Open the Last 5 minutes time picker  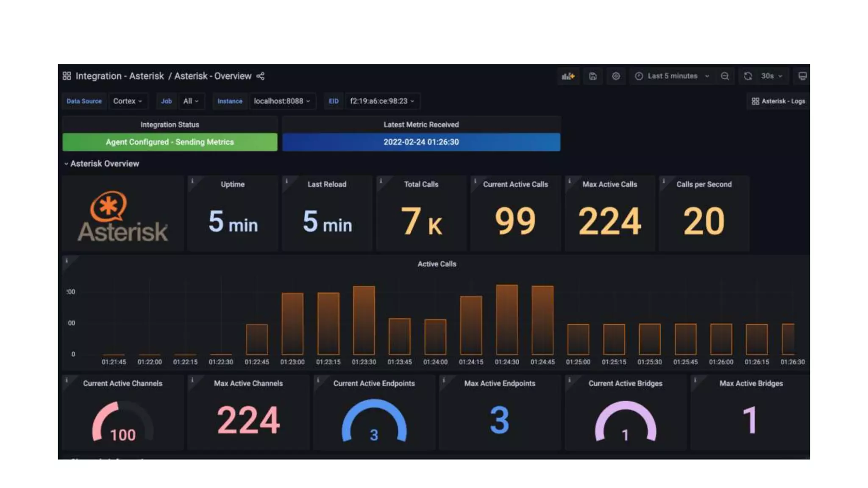[x=672, y=76]
